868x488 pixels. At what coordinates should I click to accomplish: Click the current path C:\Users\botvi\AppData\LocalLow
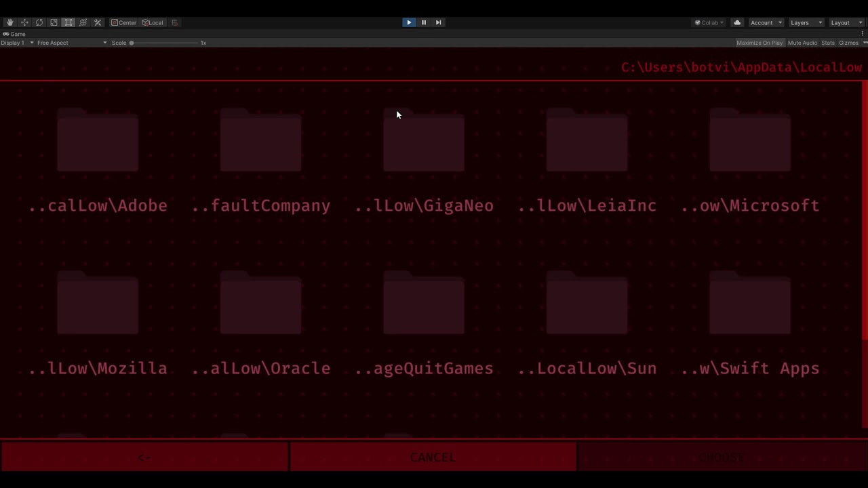pyautogui.click(x=741, y=67)
